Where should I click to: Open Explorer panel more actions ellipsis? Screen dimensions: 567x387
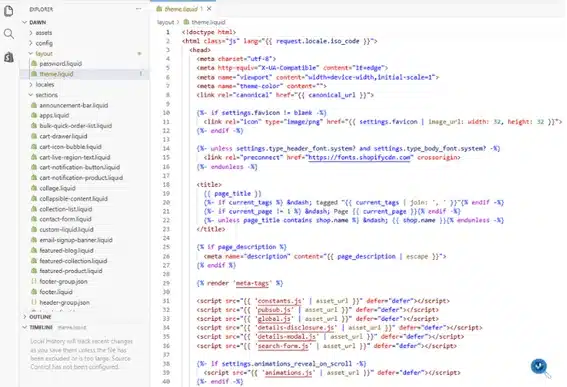coord(138,9)
